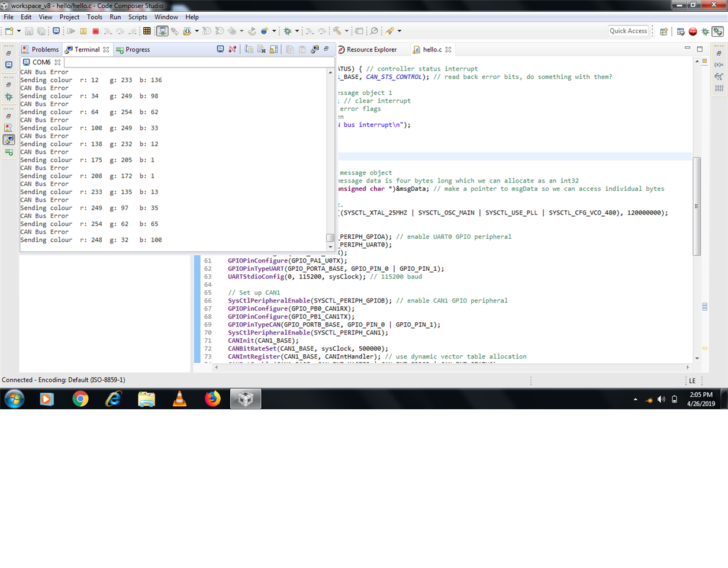Screen dimensions: 728x568
Task: Click the volume icon in system tray
Action: coord(661,400)
